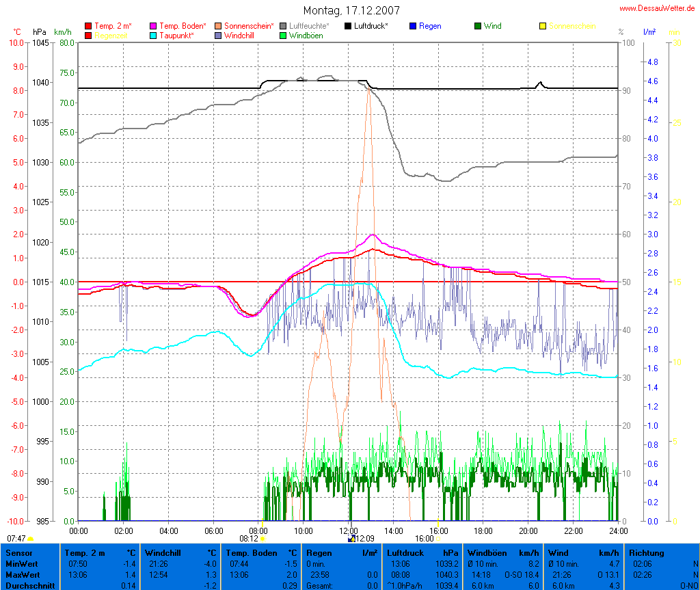This screenshot has width=700, height=590.
Task: Open the www.DessauWetter.de link
Action: point(658,8)
